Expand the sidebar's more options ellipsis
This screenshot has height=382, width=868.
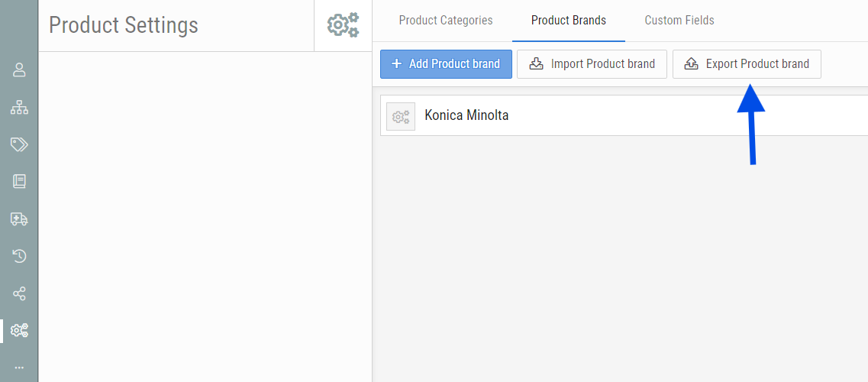(x=19, y=367)
